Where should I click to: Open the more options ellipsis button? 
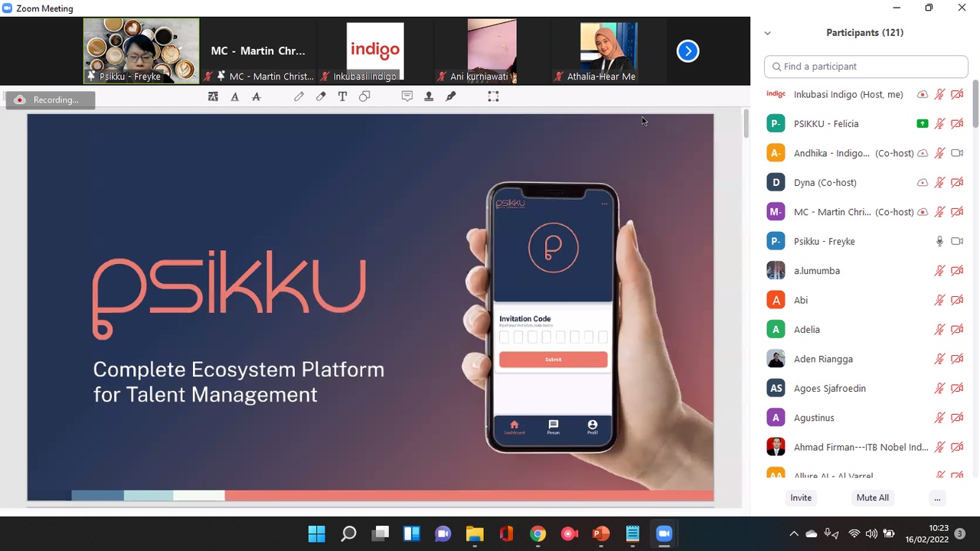coord(937,497)
